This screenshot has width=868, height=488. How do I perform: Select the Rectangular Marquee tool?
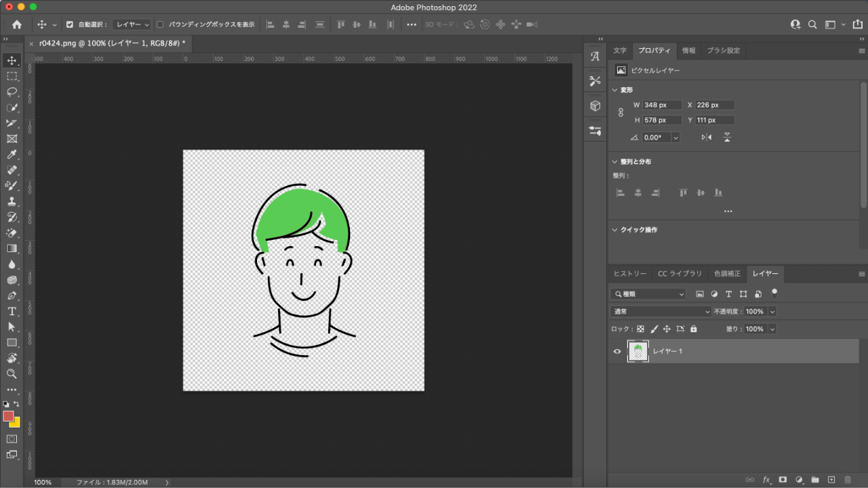[x=12, y=77]
